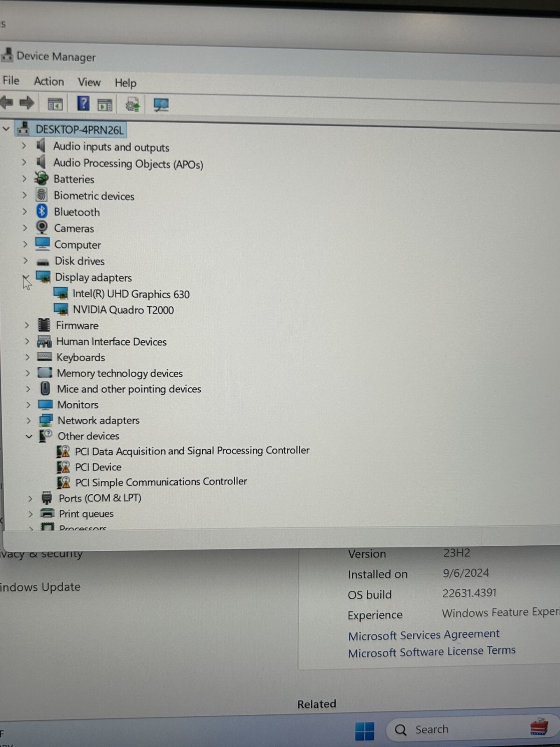
Task: Click the Firmware chip icon
Action: tap(44, 324)
